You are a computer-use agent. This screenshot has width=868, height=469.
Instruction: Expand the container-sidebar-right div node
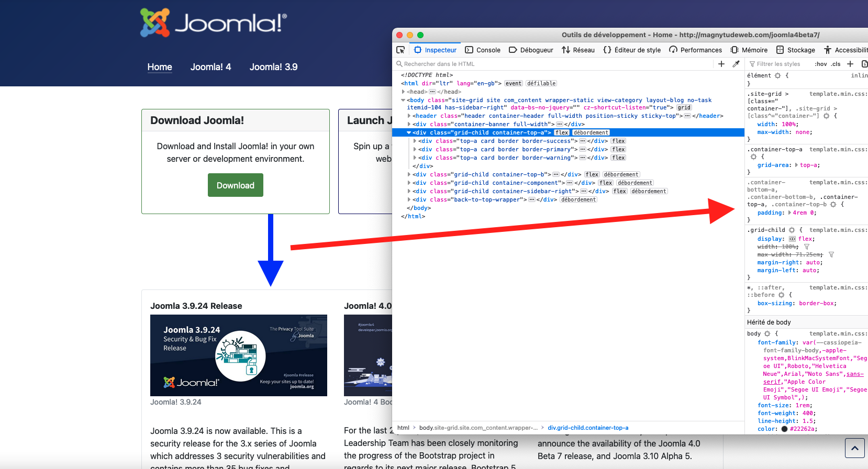click(x=409, y=191)
